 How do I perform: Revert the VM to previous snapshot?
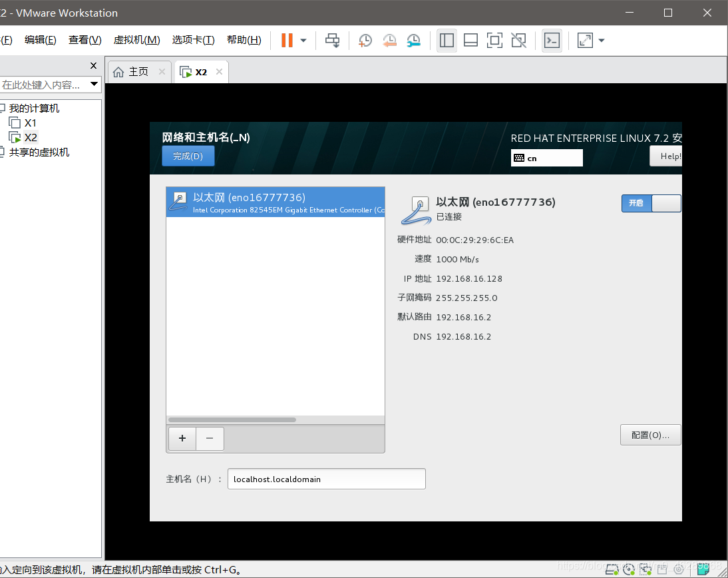pos(389,41)
